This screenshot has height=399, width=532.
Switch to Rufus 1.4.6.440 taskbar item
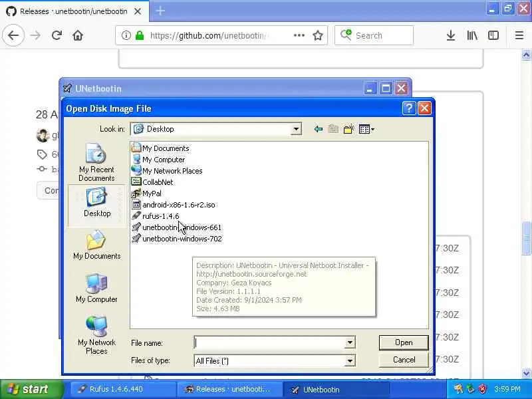tap(123, 389)
